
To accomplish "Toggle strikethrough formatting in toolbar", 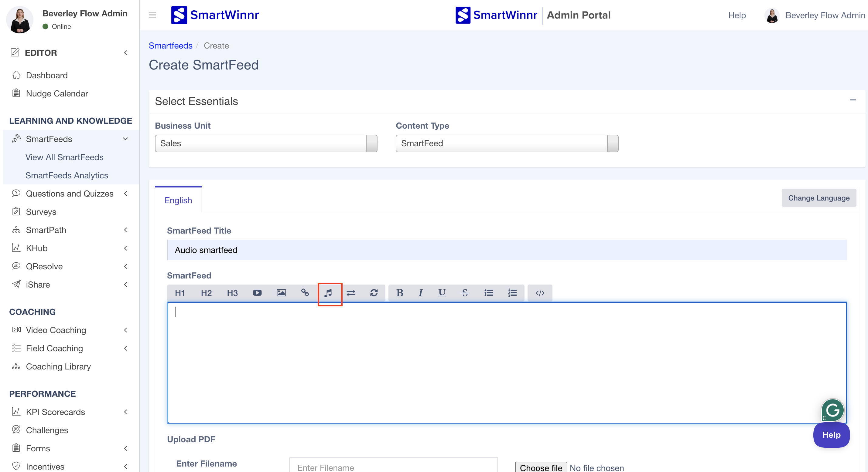I will (x=465, y=293).
